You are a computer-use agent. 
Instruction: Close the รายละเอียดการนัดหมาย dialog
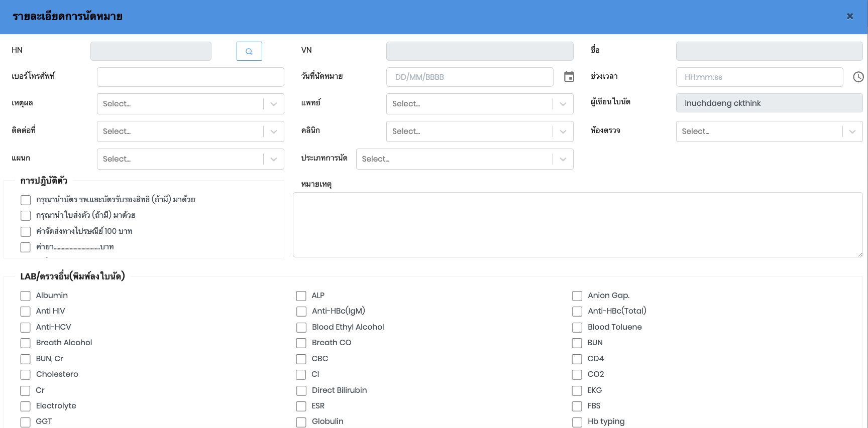pyautogui.click(x=850, y=16)
